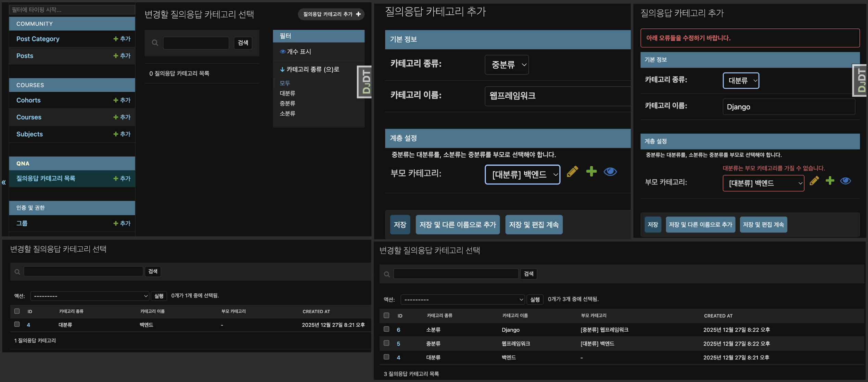The width and height of the screenshot is (868, 382).
Task: Click blue eye view icon in Django error form
Action: tap(845, 181)
